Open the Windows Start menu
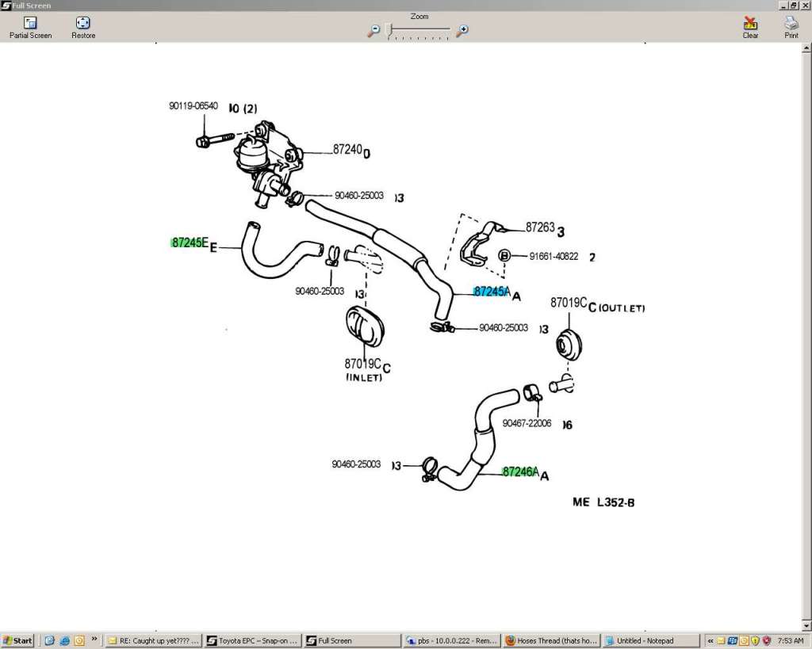The image size is (812, 649). tap(18, 640)
